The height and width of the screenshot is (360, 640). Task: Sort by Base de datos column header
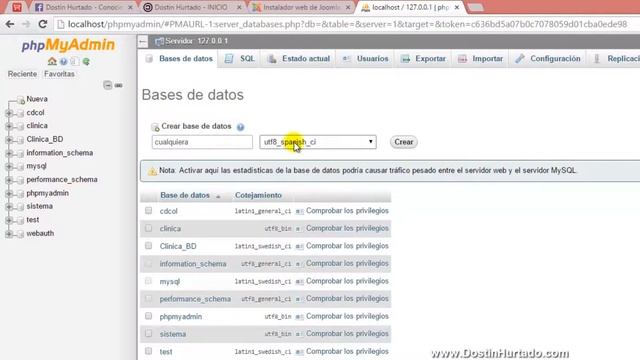click(185, 196)
